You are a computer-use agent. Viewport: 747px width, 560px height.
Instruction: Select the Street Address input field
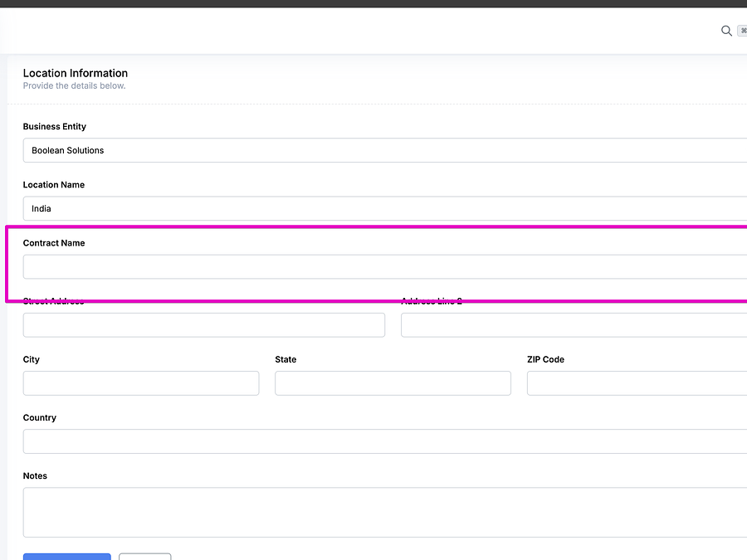point(204,325)
